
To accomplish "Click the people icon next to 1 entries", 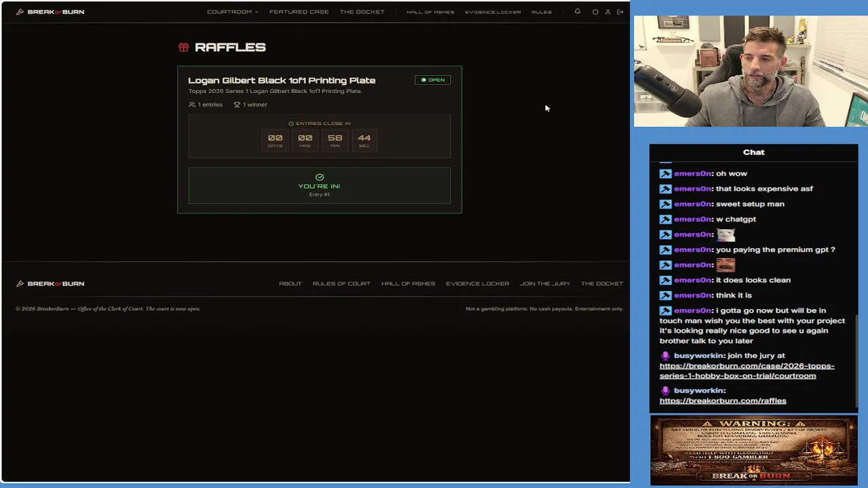I will coord(192,104).
